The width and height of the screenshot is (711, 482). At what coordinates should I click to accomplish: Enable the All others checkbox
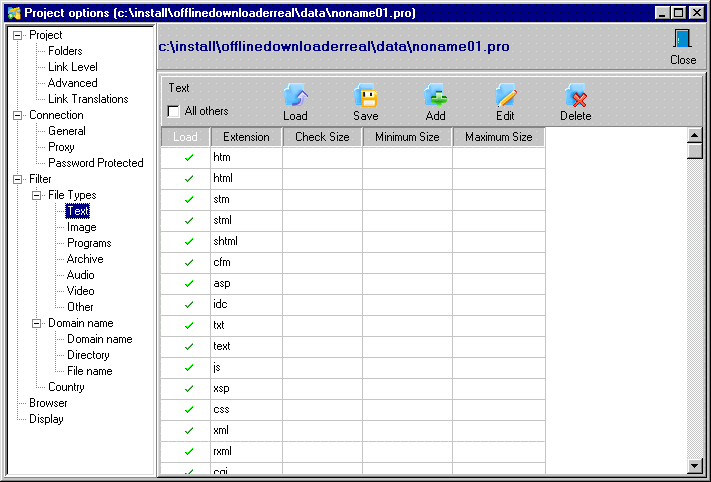click(x=174, y=111)
